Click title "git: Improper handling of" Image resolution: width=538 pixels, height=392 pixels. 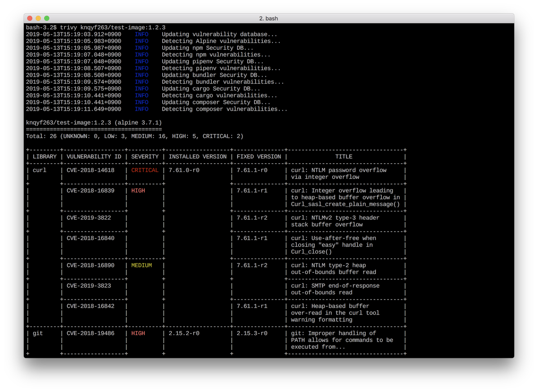pos(334,333)
